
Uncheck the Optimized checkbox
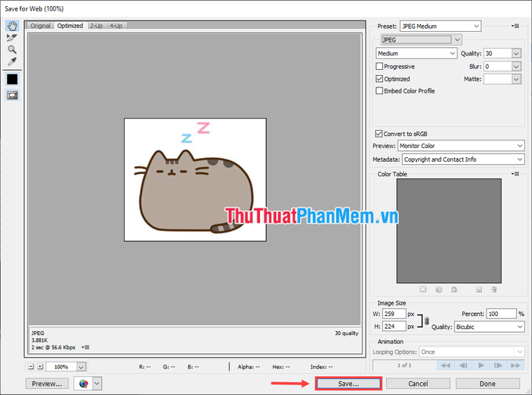[379, 79]
